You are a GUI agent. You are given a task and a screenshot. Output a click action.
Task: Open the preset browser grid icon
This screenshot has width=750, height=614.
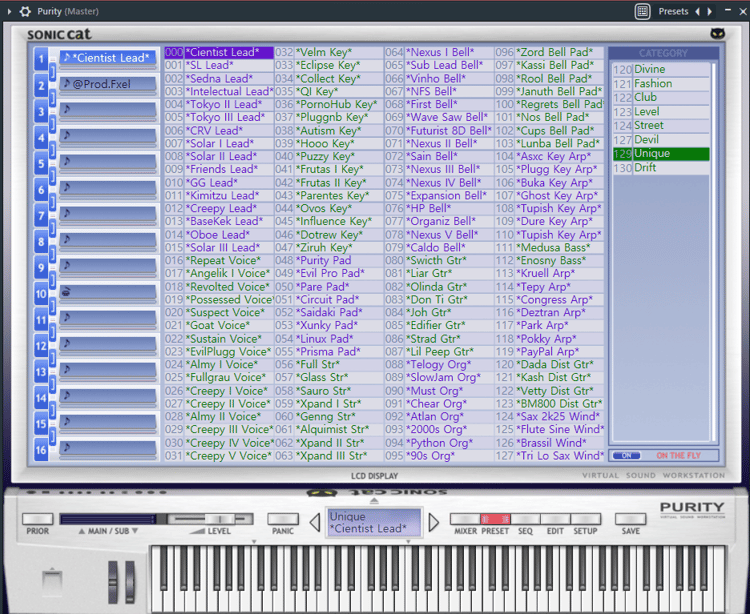tap(642, 11)
